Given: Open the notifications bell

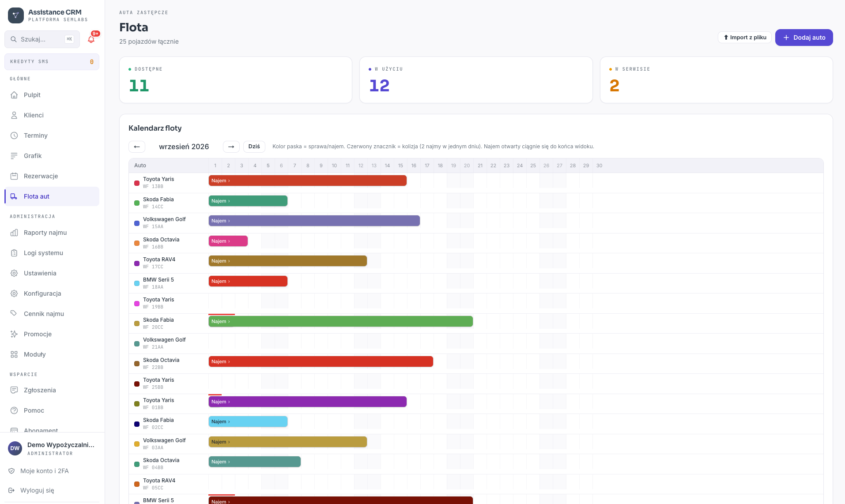Looking at the screenshot, I should pyautogui.click(x=91, y=39).
